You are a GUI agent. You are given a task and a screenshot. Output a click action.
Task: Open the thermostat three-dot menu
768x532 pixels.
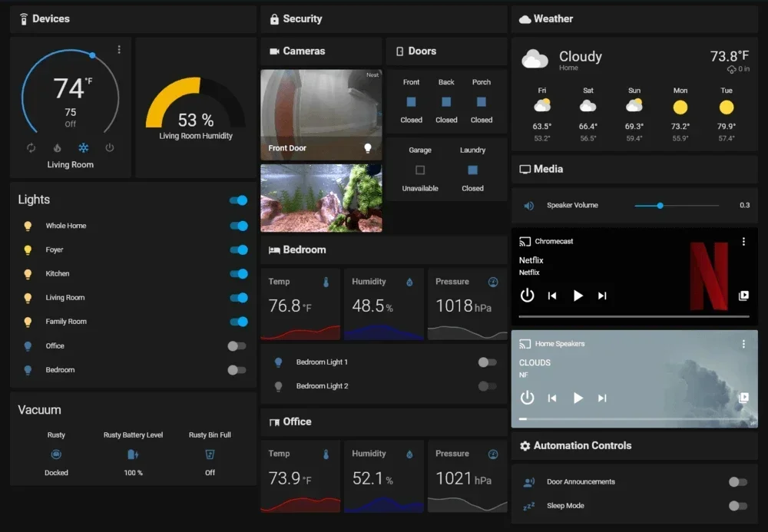pos(119,50)
